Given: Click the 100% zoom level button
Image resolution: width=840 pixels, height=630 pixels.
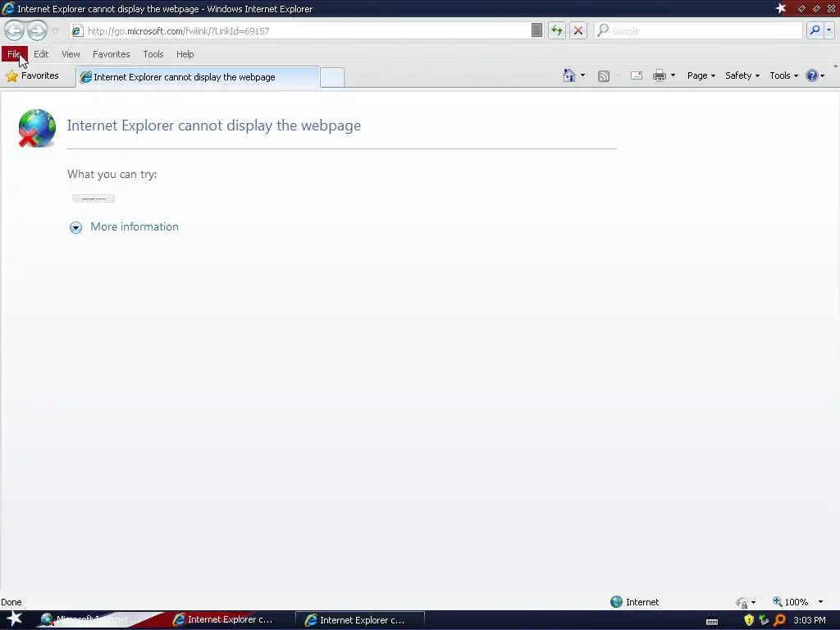Looking at the screenshot, I should [x=790, y=602].
